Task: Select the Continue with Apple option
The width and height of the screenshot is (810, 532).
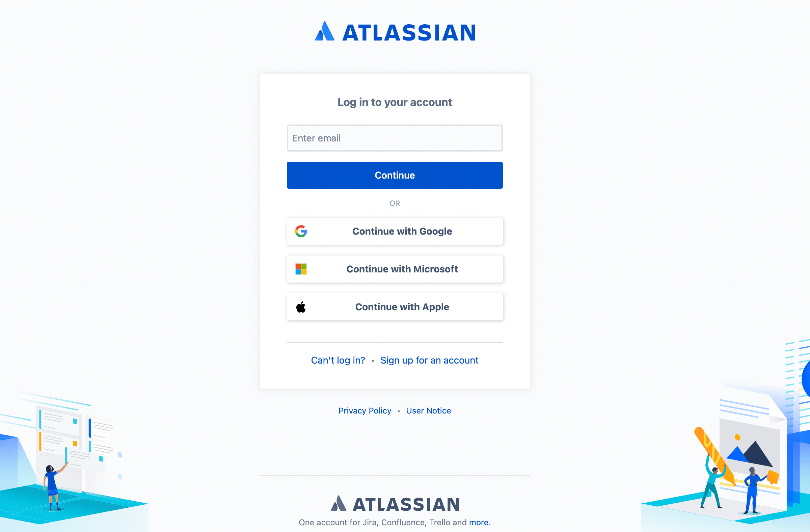Action: [395, 307]
